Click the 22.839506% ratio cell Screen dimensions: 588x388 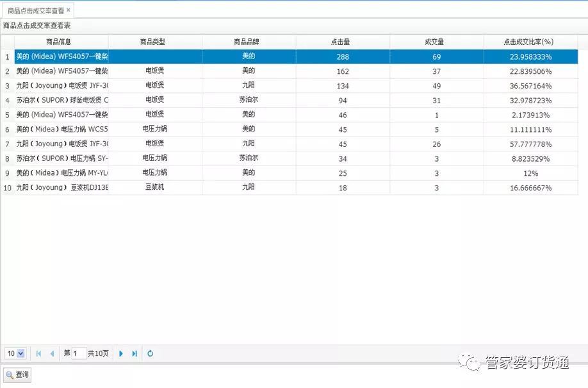tap(530, 71)
